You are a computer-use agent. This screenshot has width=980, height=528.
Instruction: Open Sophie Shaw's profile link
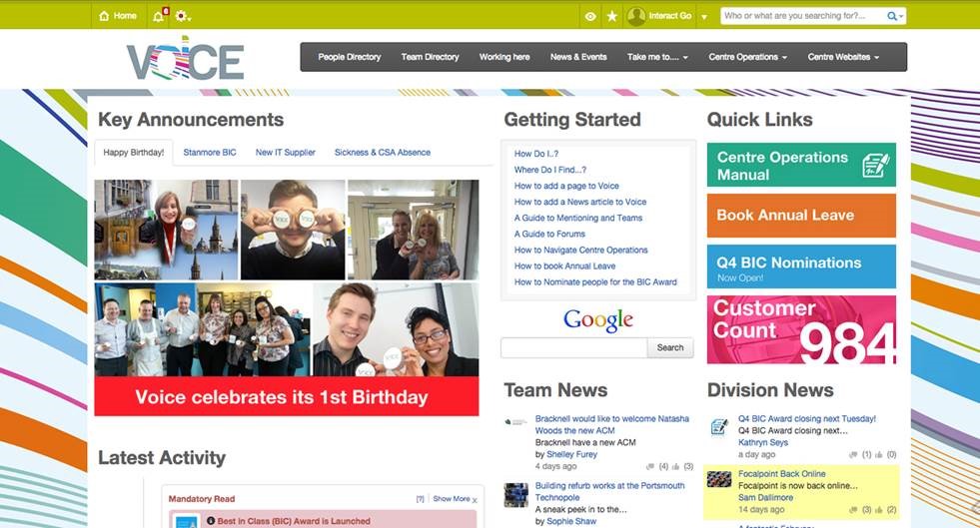(571, 521)
